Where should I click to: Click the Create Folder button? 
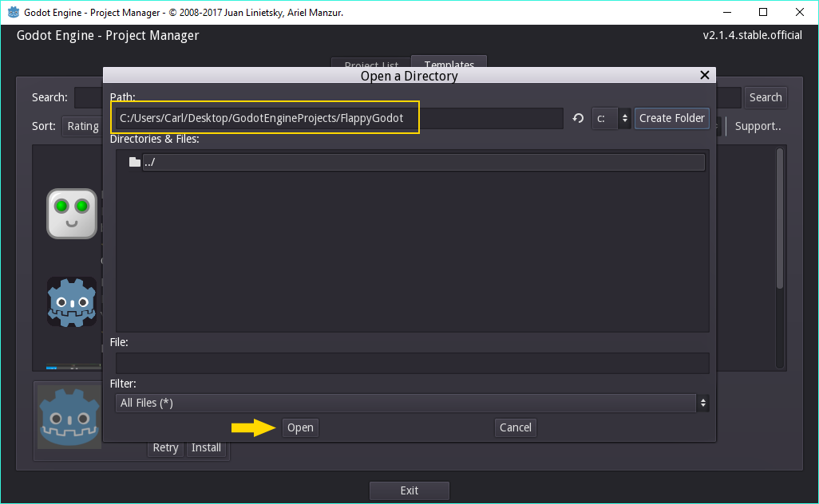point(671,119)
